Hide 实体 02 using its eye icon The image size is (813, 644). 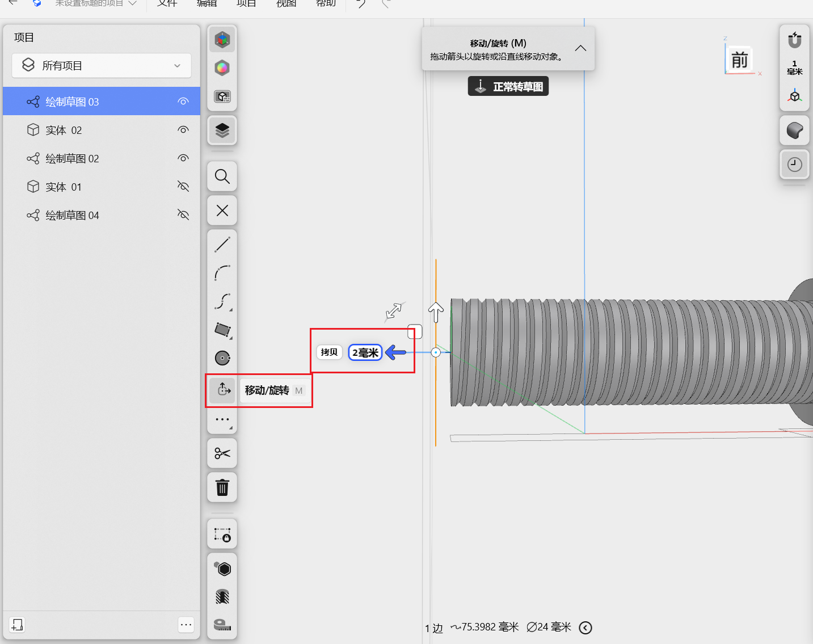point(183,130)
